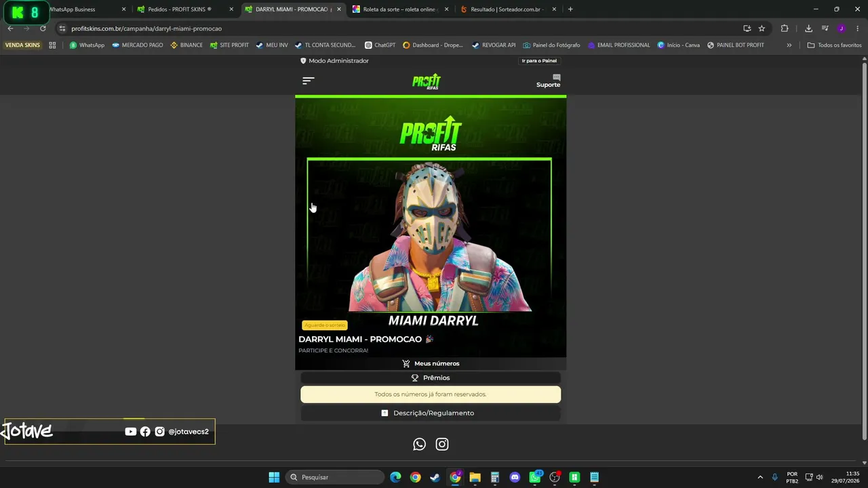Open browser downloads icon
Image resolution: width=868 pixels, height=488 pixels.
[808, 28]
